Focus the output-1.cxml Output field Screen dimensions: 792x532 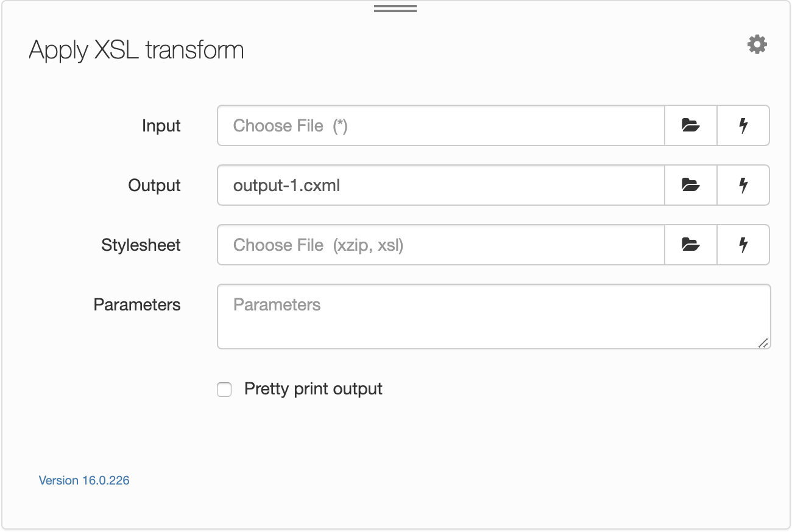[x=440, y=185]
